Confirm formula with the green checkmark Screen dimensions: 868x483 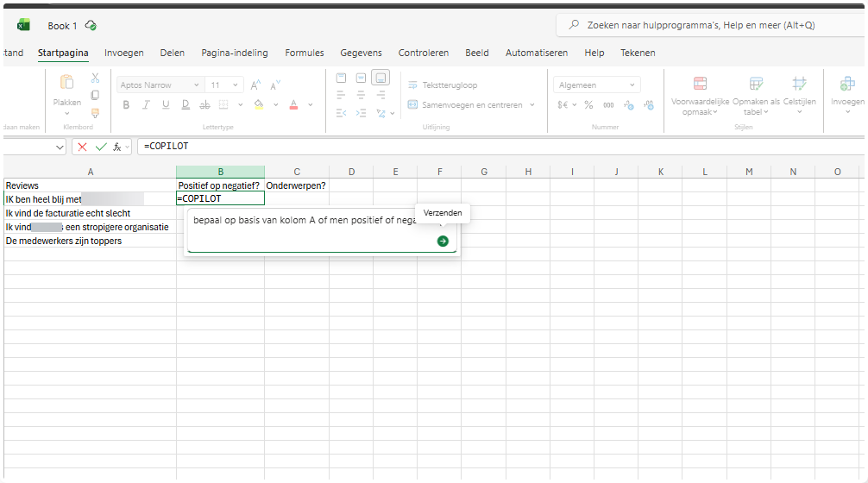click(x=101, y=147)
